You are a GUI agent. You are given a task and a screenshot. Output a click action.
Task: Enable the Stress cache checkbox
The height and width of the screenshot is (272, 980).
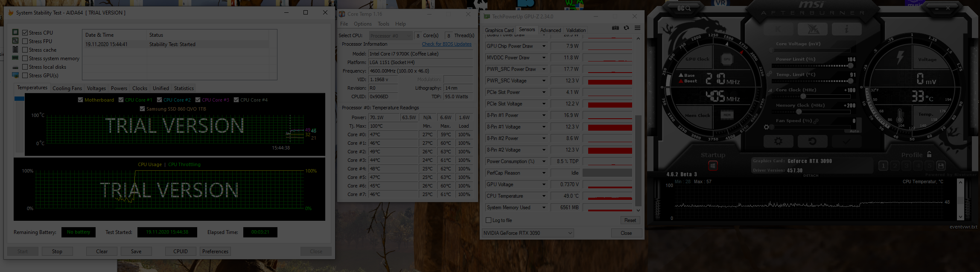pyautogui.click(x=25, y=50)
